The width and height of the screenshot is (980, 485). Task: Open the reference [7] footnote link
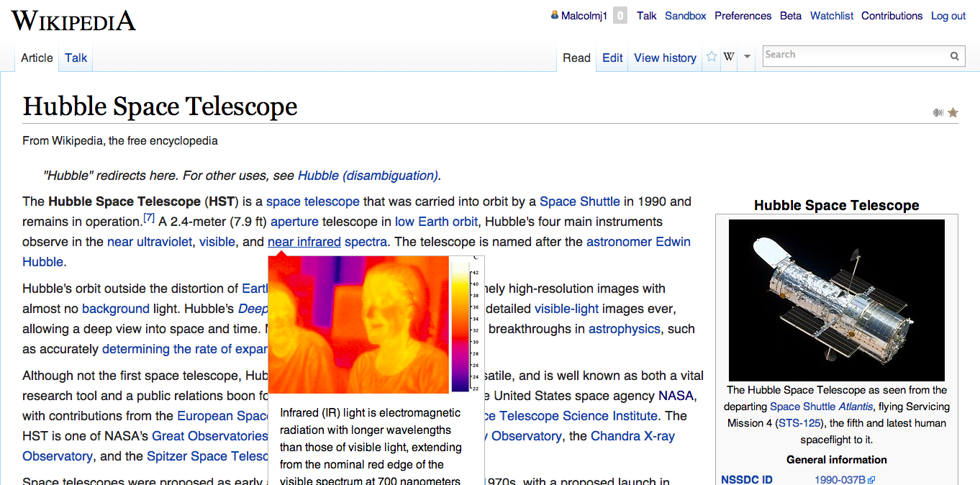[149, 217]
